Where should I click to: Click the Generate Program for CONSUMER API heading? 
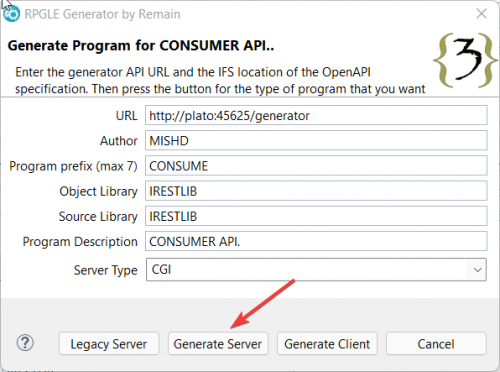141,45
